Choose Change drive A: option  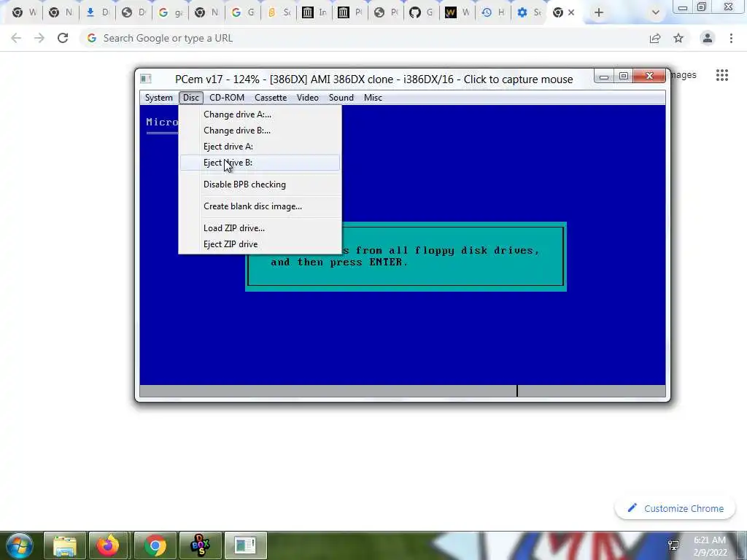(260, 114)
